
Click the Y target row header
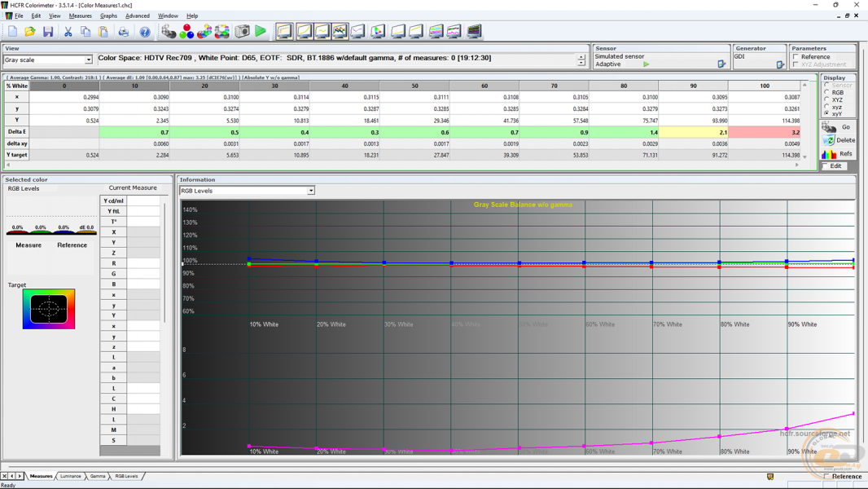[x=16, y=155]
